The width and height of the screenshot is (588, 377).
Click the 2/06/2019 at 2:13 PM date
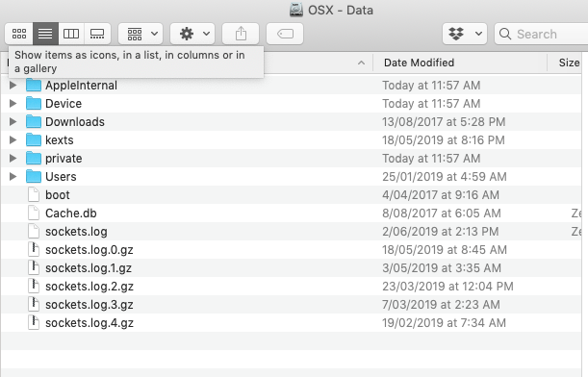coord(440,232)
